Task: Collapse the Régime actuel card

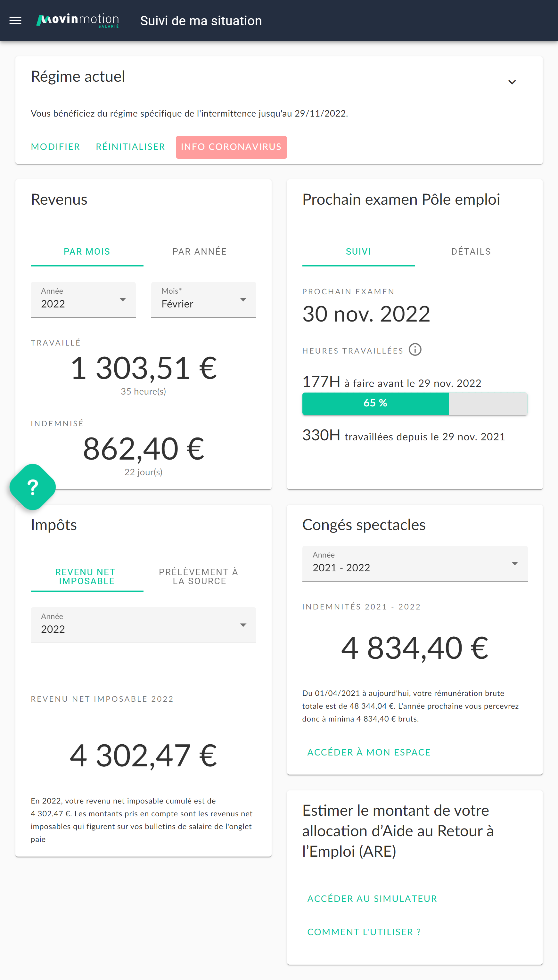Action: [512, 82]
